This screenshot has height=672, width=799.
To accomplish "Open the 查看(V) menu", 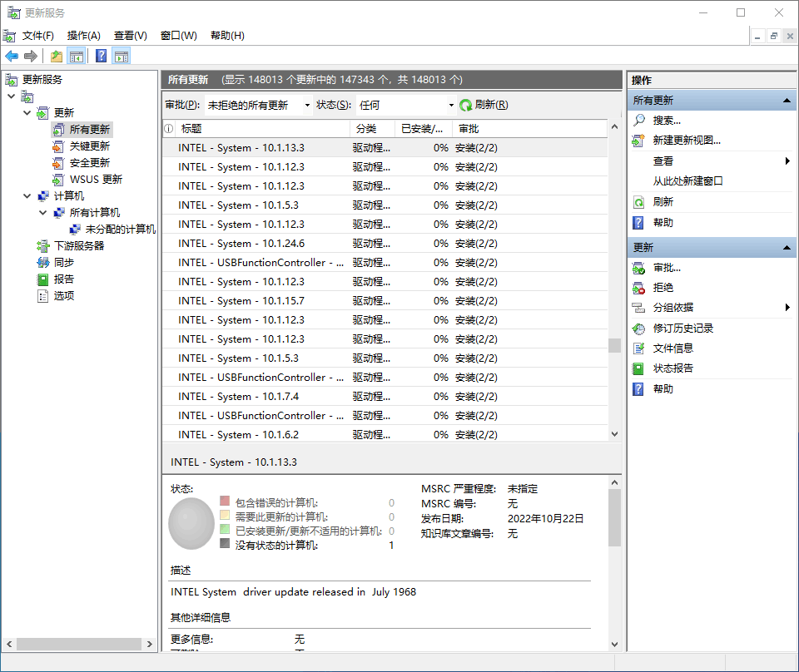I will (x=131, y=36).
